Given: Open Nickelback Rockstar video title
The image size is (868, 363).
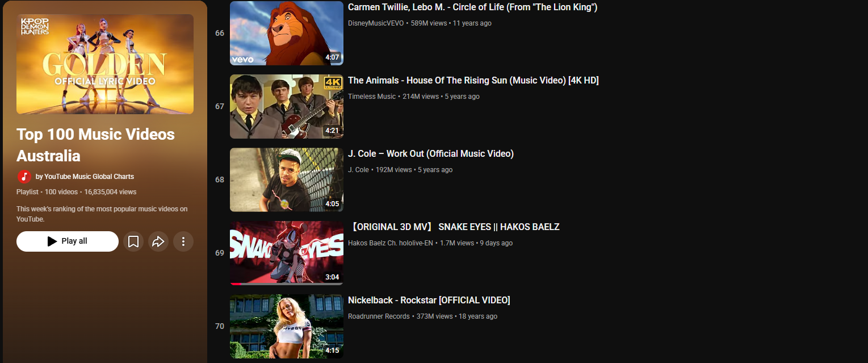Looking at the screenshot, I should pos(429,301).
